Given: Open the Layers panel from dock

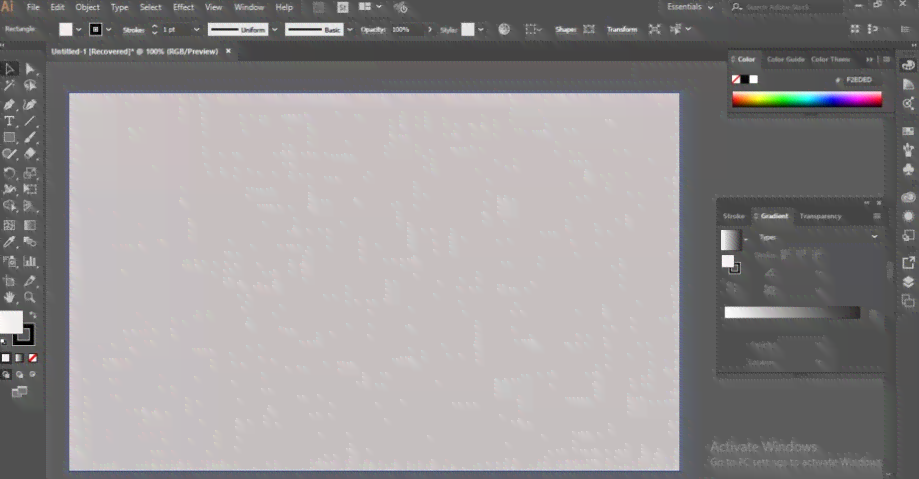Looking at the screenshot, I should (x=908, y=282).
